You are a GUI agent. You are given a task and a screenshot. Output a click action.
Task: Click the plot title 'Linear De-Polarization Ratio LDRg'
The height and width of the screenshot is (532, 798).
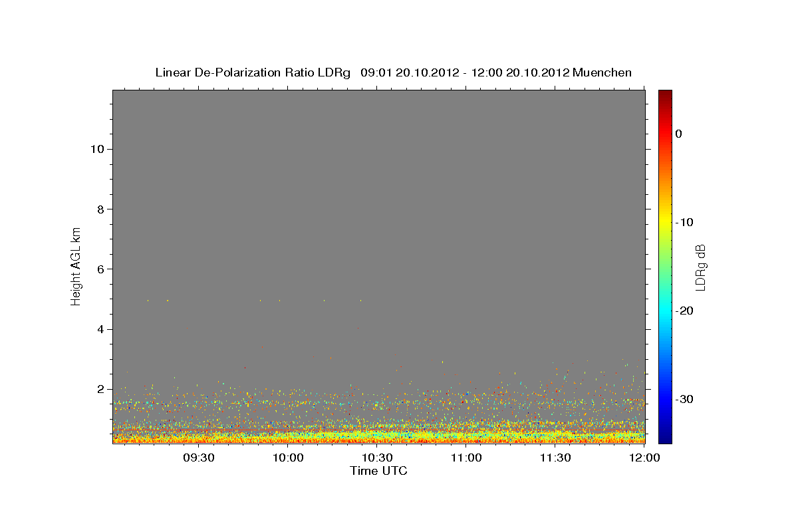(x=253, y=72)
